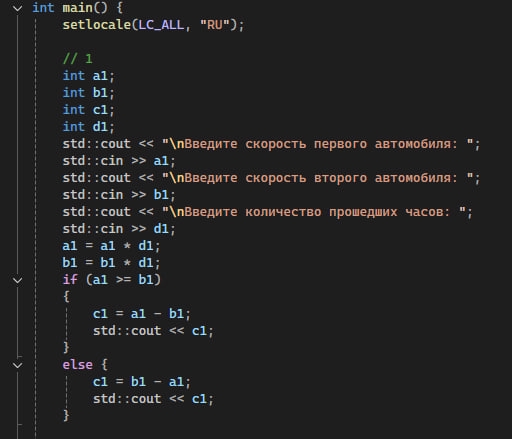
Task: Click the c1 = b1 - a1; line
Action: coord(142,382)
